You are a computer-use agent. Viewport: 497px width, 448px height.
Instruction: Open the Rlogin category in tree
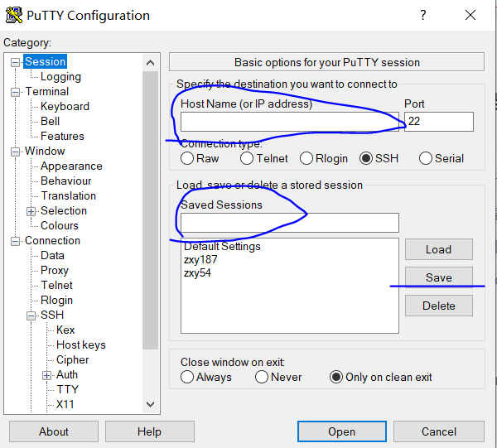tap(56, 300)
